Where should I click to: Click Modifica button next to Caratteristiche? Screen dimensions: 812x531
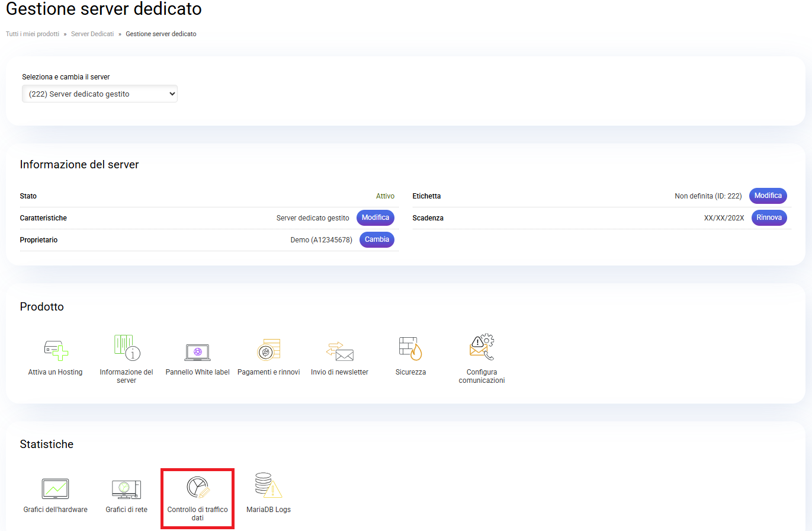coord(375,217)
